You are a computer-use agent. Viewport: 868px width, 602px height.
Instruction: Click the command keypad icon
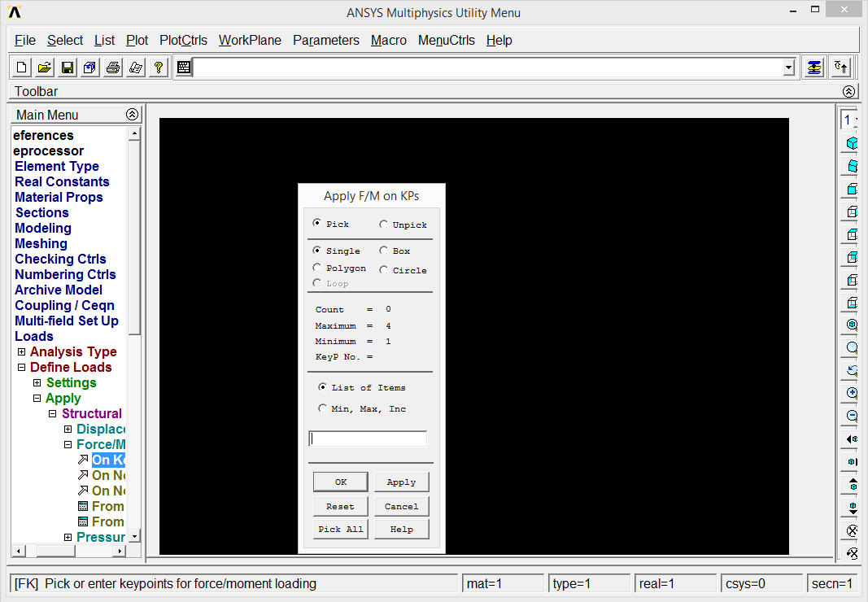click(184, 68)
